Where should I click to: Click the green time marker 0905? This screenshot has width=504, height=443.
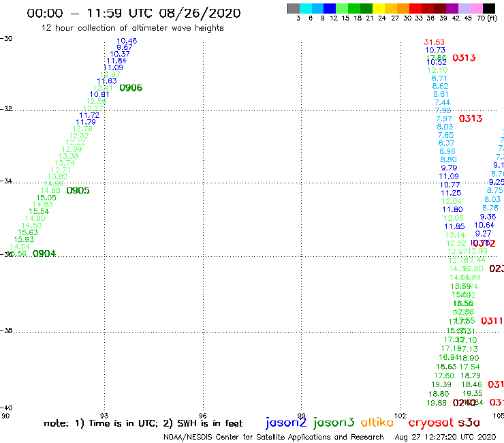tap(78, 191)
